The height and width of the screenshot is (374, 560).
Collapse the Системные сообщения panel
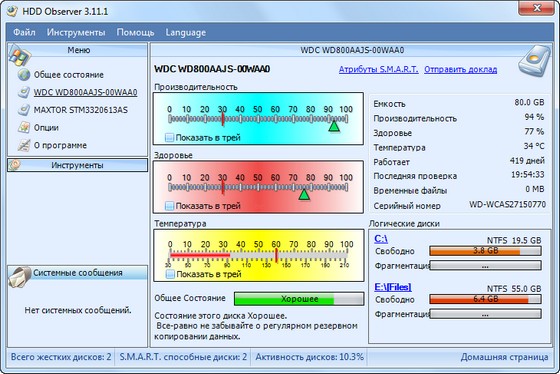[x=78, y=273]
